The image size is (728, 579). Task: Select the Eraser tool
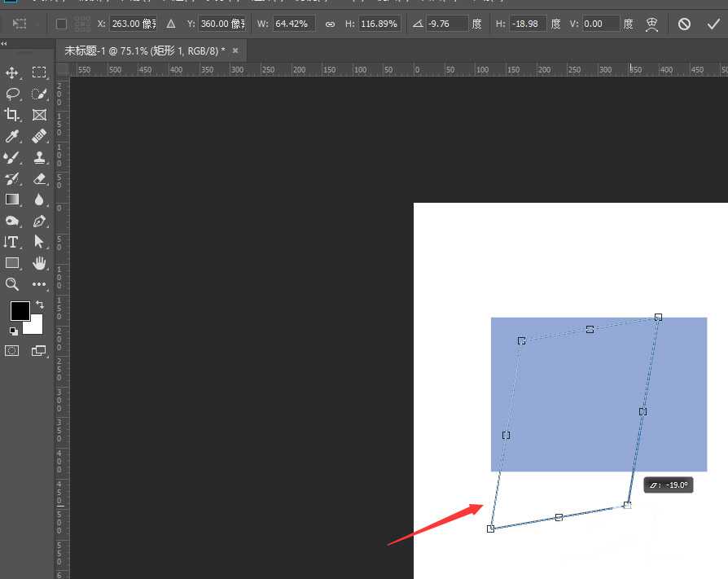tap(39, 178)
